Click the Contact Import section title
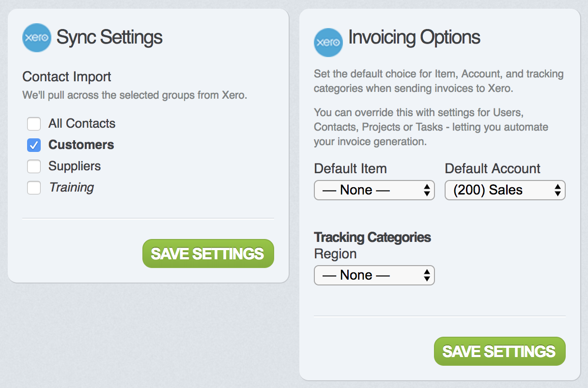The image size is (588, 388). point(67,76)
